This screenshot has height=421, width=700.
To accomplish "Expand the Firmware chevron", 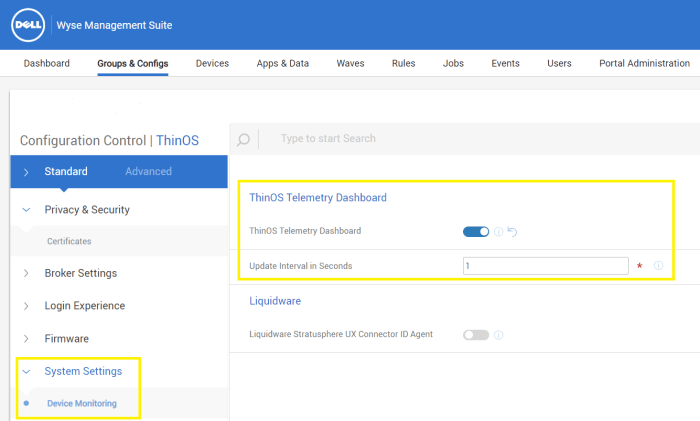I will pyautogui.click(x=26, y=339).
